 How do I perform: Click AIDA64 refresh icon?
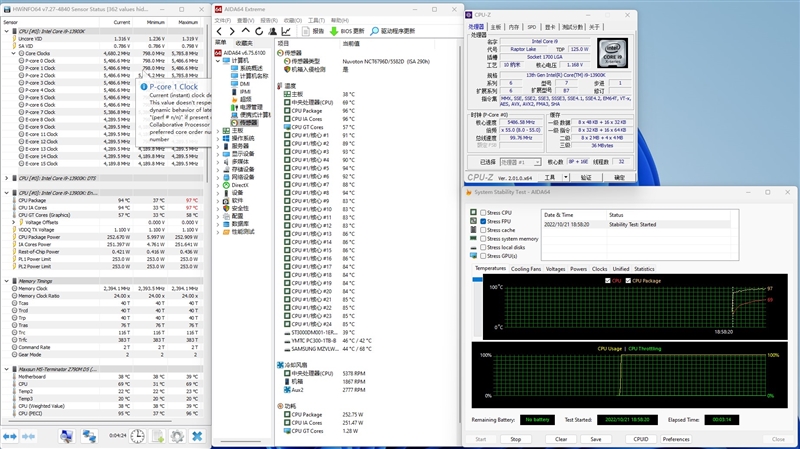click(259, 31)
